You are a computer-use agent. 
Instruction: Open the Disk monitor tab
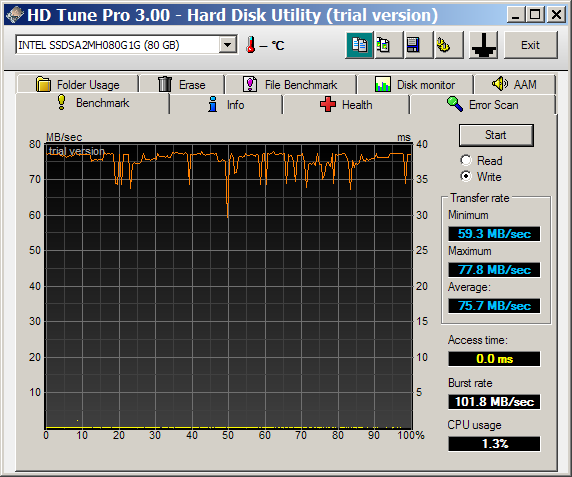pos(415,85)
